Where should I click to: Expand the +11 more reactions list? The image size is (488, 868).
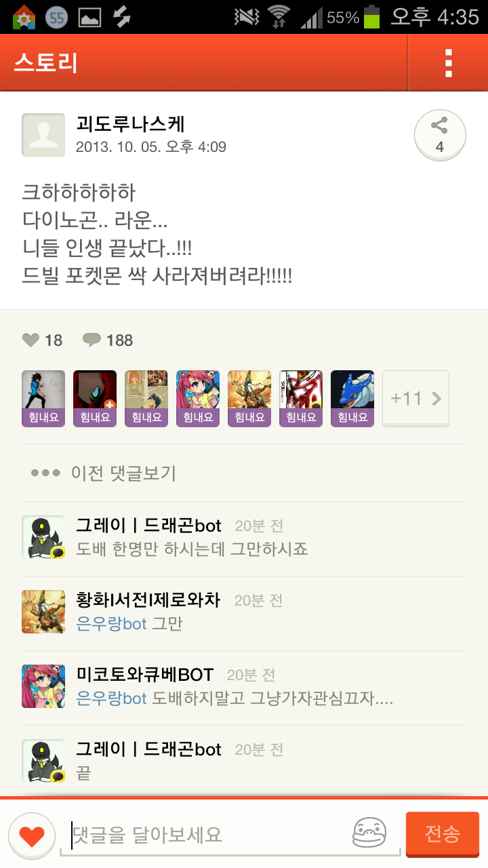[415, 398]
